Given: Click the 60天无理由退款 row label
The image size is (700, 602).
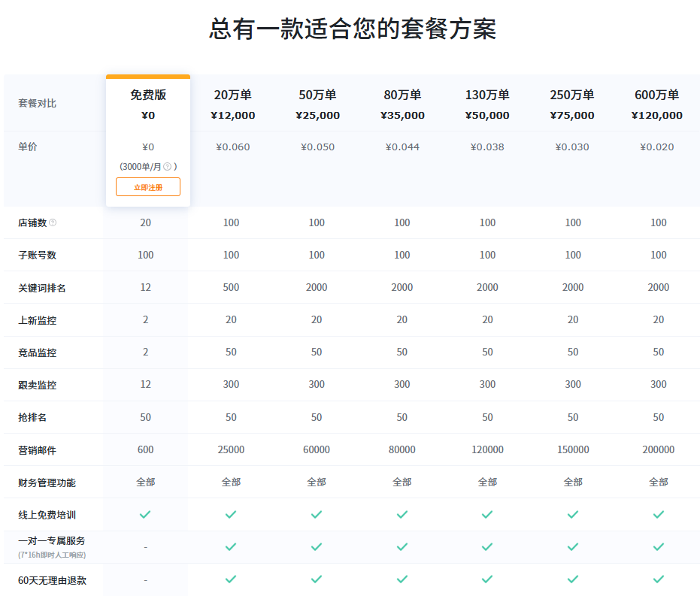Looking at the screenshot, I should pyautogui.click(x=52, y=580).
